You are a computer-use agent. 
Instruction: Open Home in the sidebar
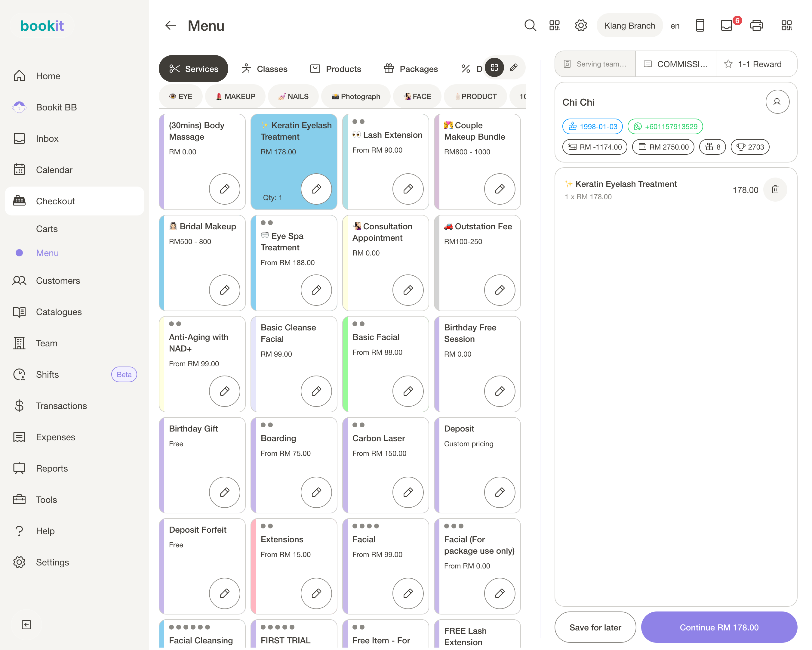75,76
